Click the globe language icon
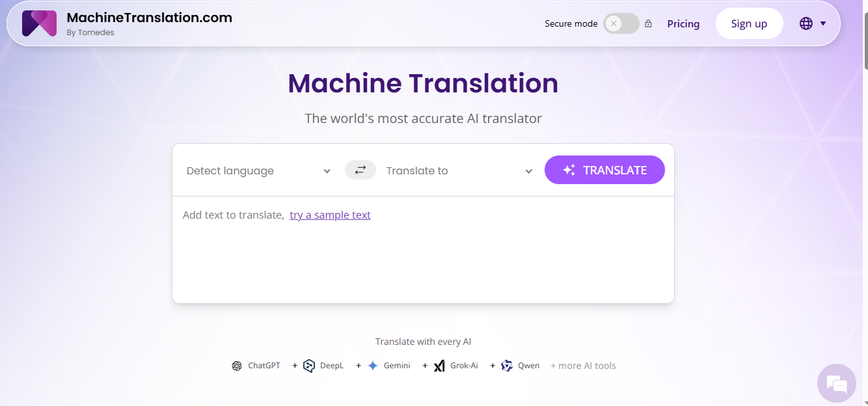 [x=806, y=23]
